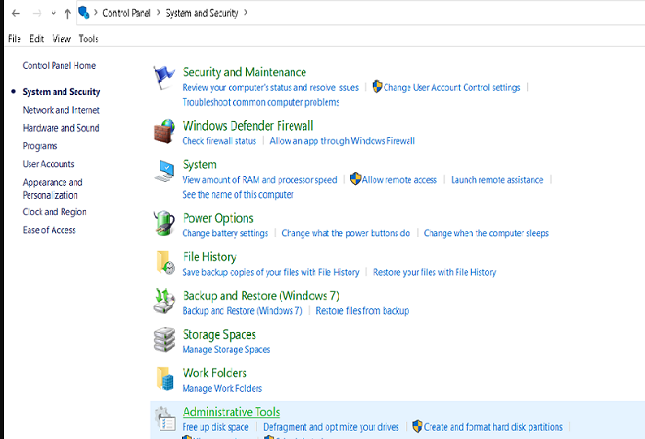Image resolution: width=645 pixels, height=439 pixels.
Task: Select System and Security in sidebar
Action: tap(61, 92)
